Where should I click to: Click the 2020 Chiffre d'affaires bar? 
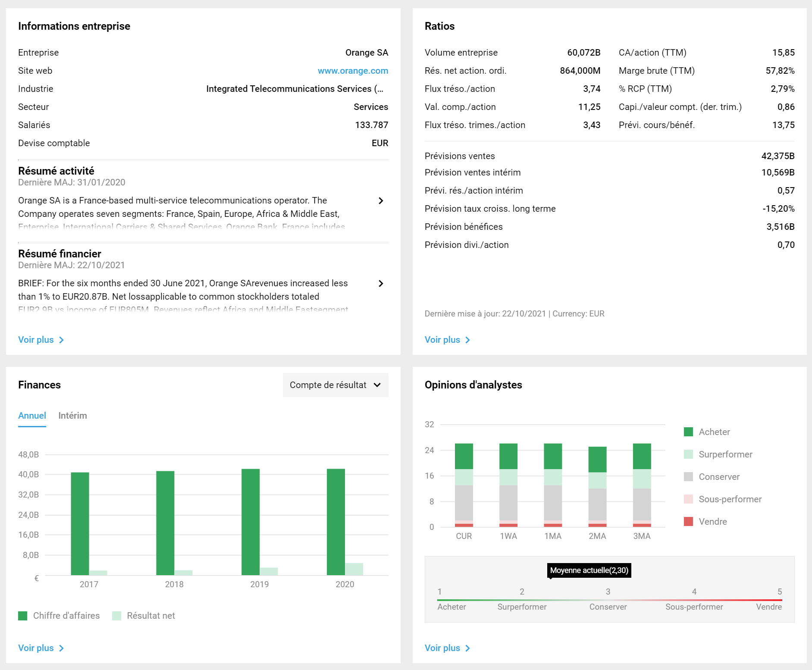(x=336, y=522)
